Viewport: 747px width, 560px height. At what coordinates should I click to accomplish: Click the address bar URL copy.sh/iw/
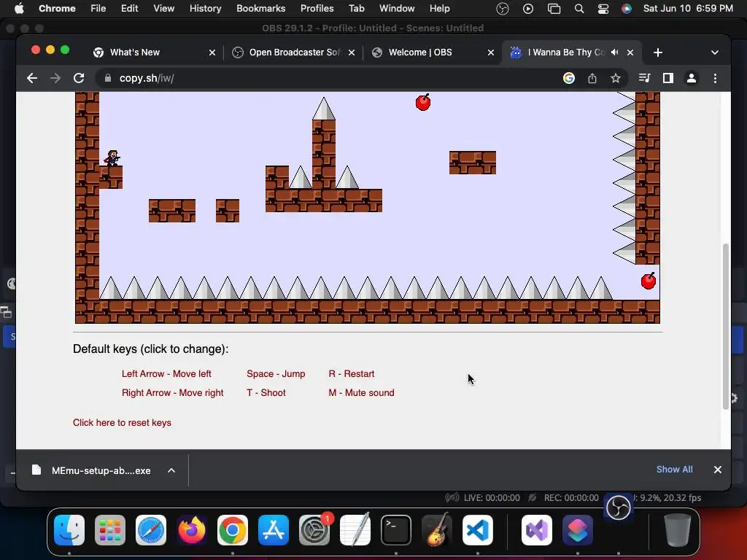pyautogui.click(x=147, y=78)
